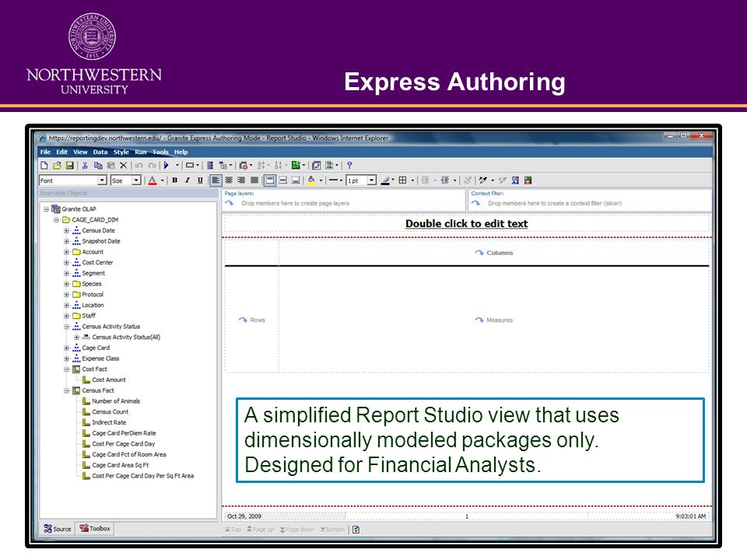The width and height of the screenshot is (747, 560).
Task: Click the Top page navigation link
Action: point(233,530)
